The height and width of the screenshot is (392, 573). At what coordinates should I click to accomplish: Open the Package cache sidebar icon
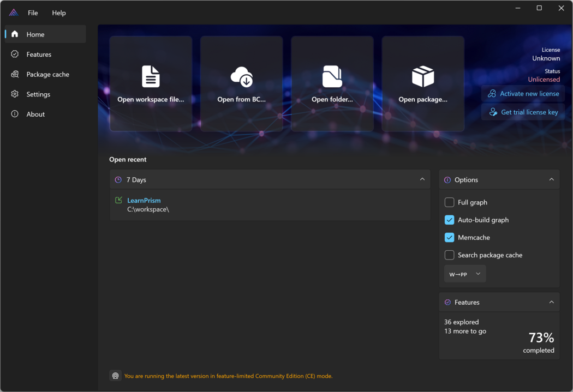[15, 74]
